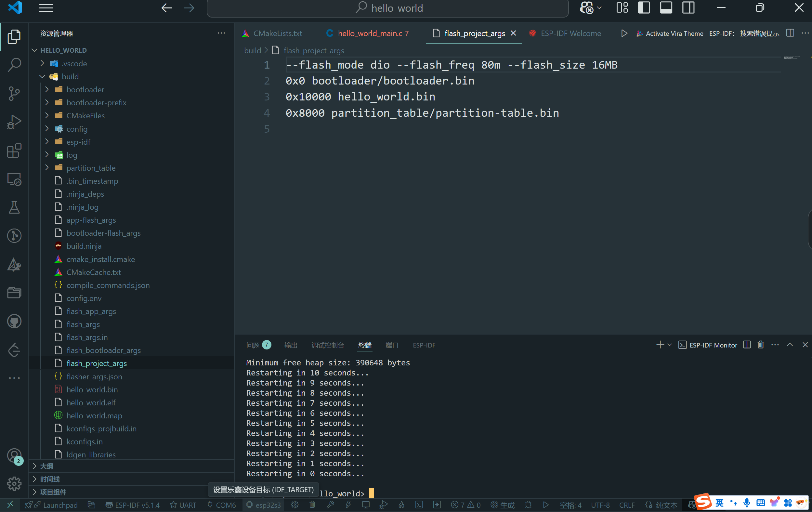The image size is (812, 512).
Task: Open the ESP-IDF Welcome tab
Action: coord(570,33)
